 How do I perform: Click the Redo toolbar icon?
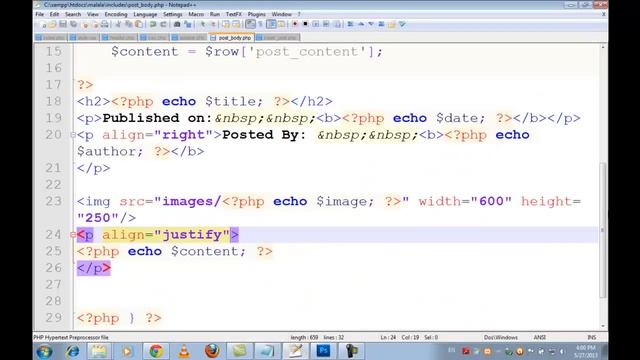click(x=163, y=24)
